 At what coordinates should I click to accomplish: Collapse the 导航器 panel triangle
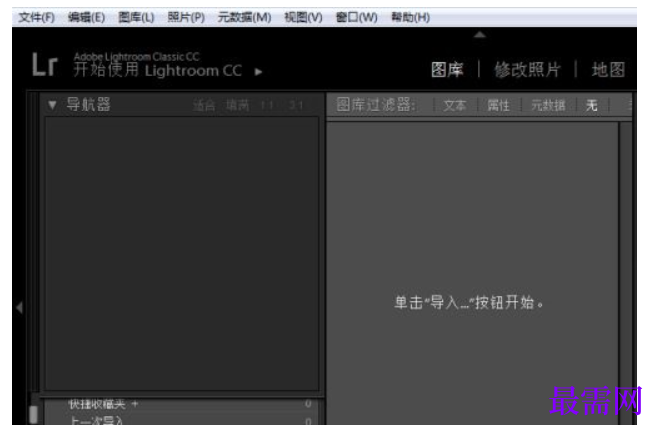(52, 105)
